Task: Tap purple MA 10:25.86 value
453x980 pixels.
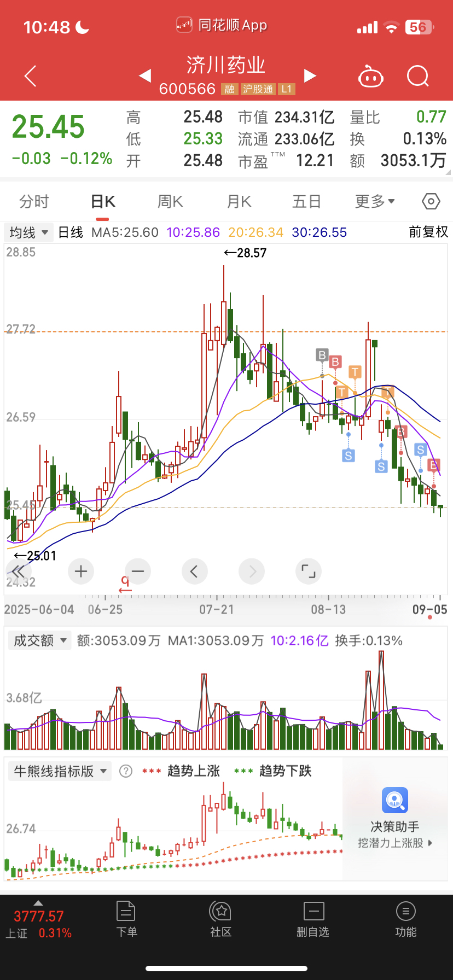Action: [193, 232]
